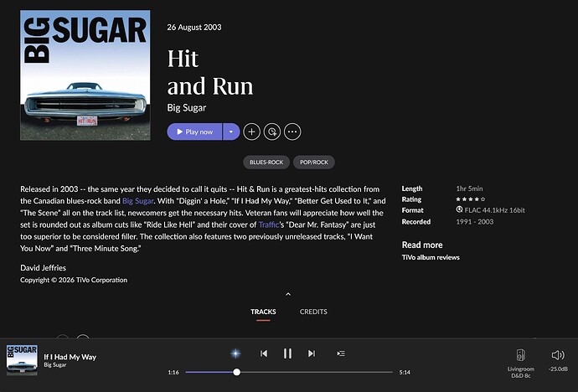This screenshot has height=392, width=578.
Task: Open the Traffic artist link
Action: (269, 224)
